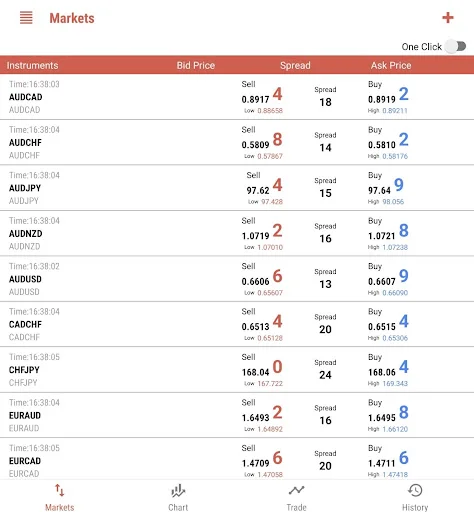
Task: Buy AUDCHF at 0.5810
Action: [x=388, y=142]
